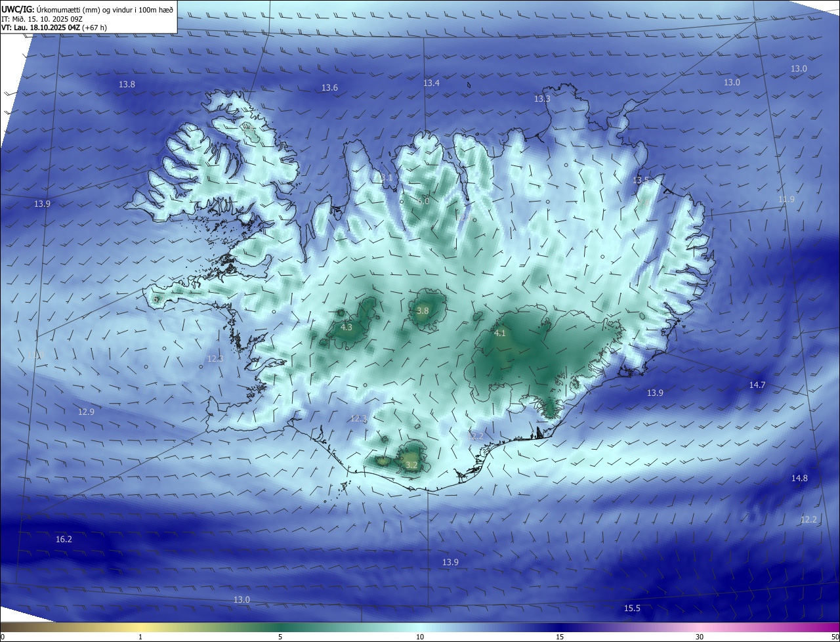
Task: Select the 14.8 value label
Action: coord(799,478)
